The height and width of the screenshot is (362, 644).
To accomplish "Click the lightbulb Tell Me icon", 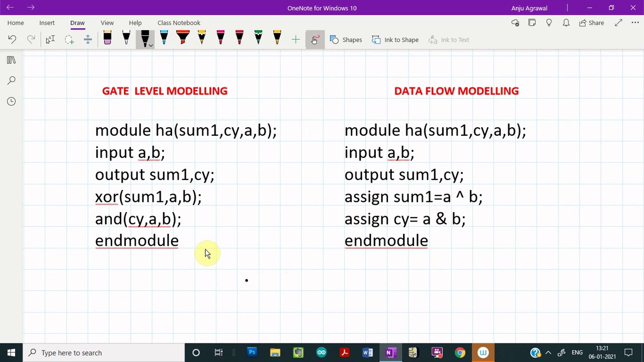I will click(549, 23).
